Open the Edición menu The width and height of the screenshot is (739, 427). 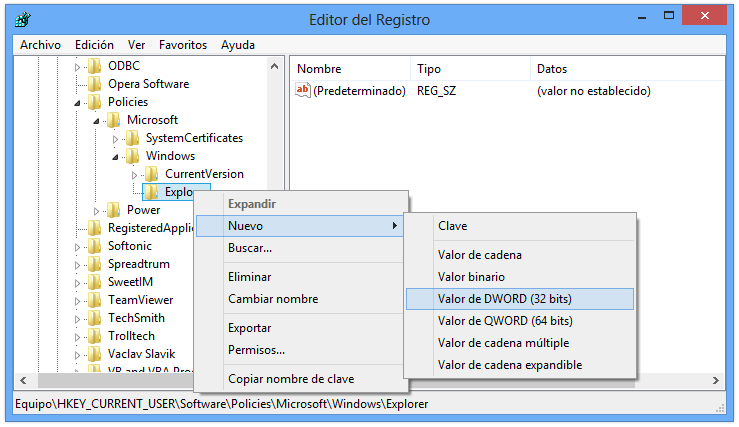pyautogui.click(x=94, y=45)
